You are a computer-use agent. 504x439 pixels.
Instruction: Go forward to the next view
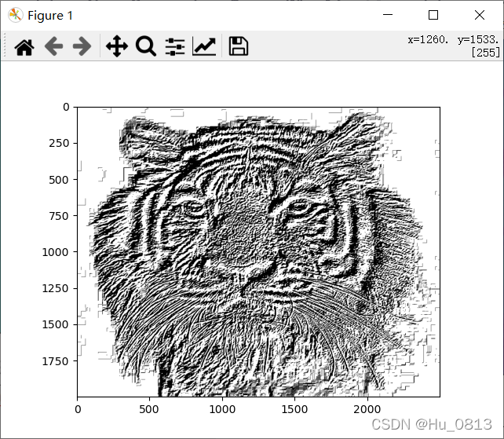82,46
